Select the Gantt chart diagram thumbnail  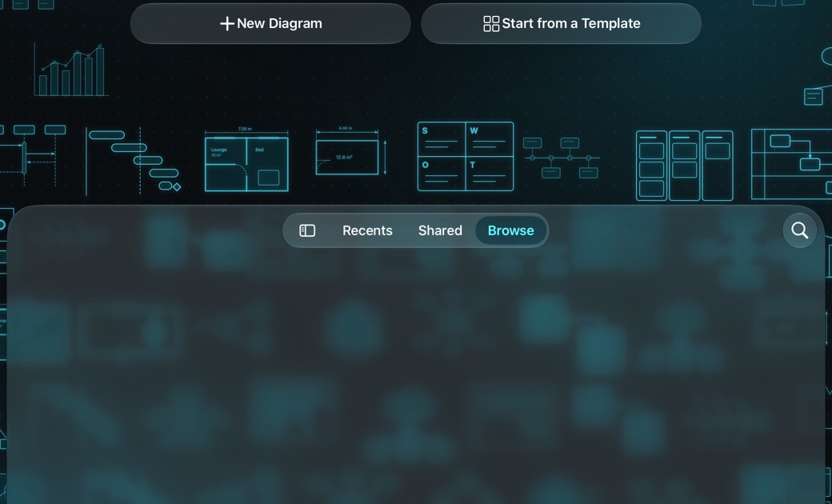click(x=133, y=161)
